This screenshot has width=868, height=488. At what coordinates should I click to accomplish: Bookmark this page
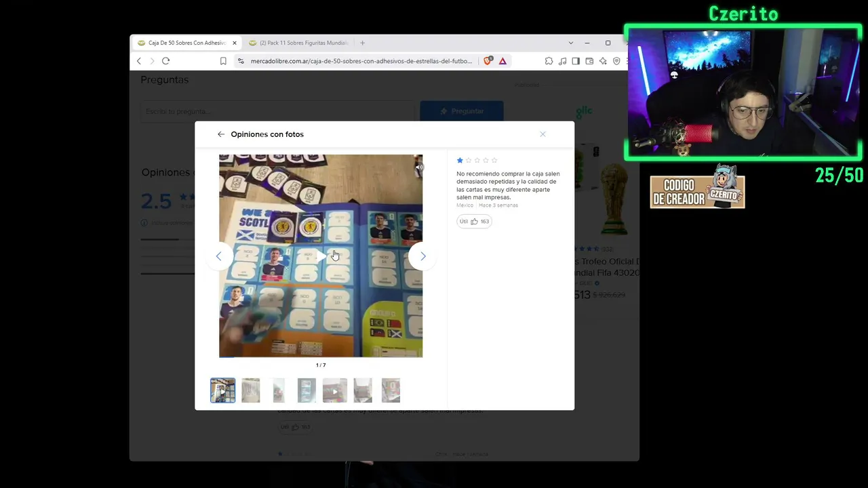[223, 61]
